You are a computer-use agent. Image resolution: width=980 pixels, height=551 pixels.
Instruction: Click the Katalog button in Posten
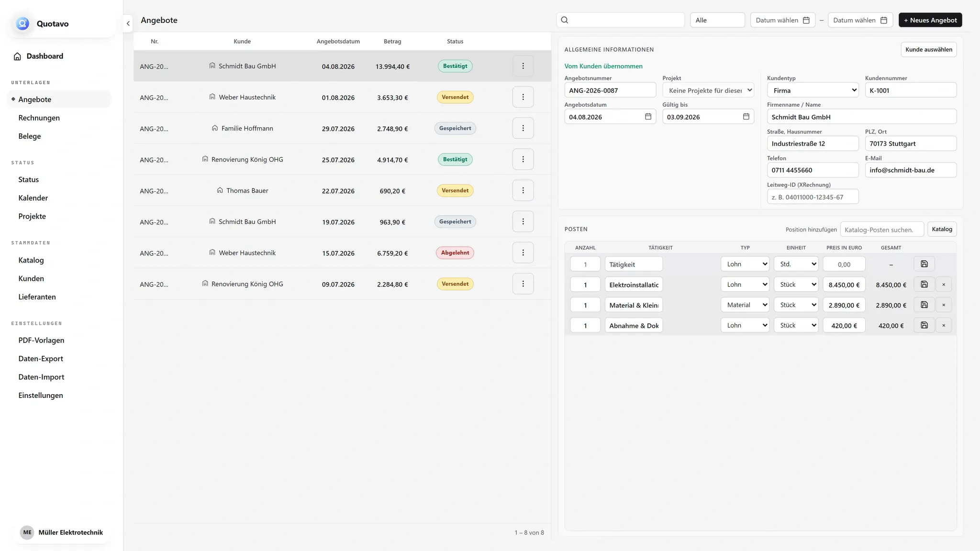click(x=942, y=229)
